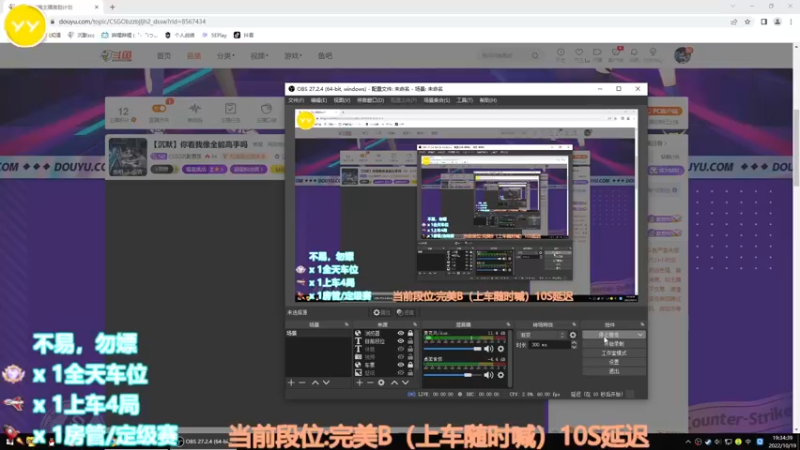
Task: Increase transition duration with up arrow
Action: tap(574, 343)
